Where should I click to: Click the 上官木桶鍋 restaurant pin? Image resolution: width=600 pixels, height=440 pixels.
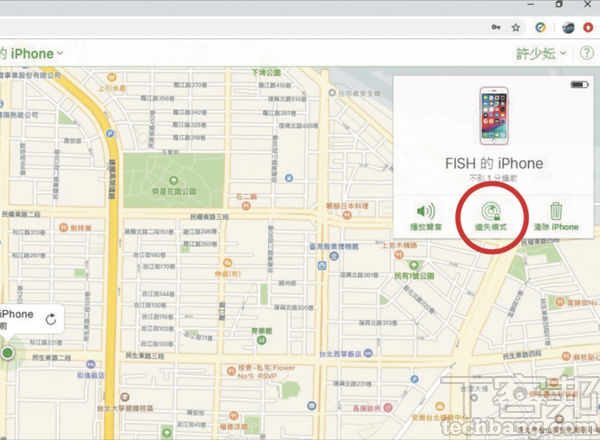(399, 255)
